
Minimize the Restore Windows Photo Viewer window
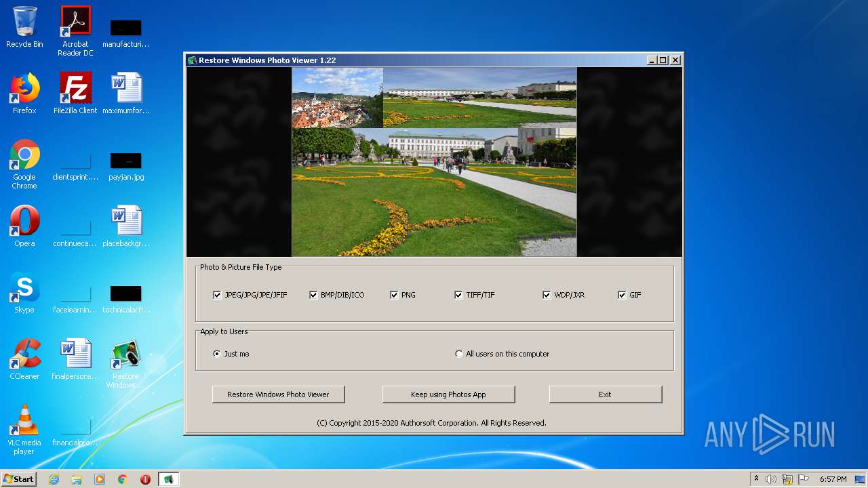coord(652,60)
